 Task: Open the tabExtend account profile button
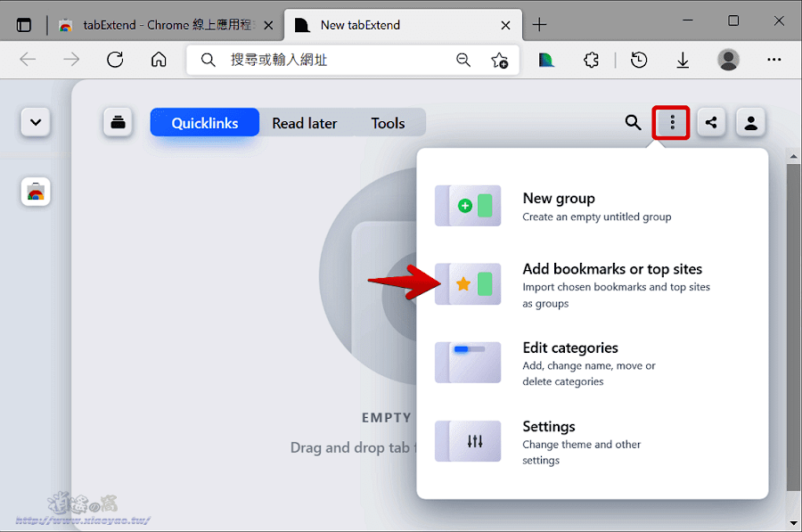tap(750, 122)
